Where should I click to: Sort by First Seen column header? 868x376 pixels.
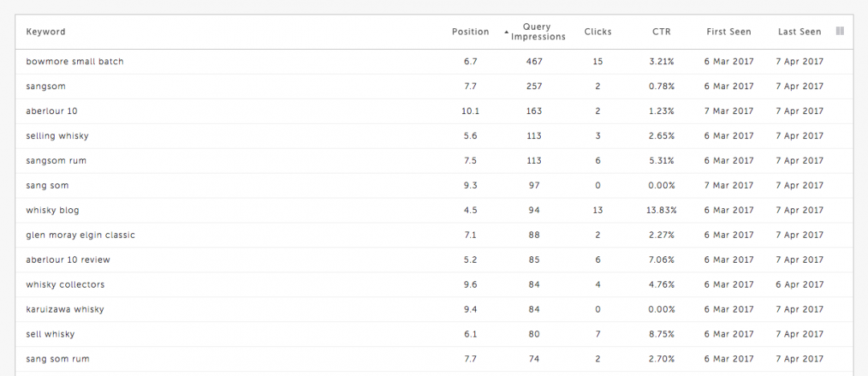pyautogui.click(x=728, y=32)
